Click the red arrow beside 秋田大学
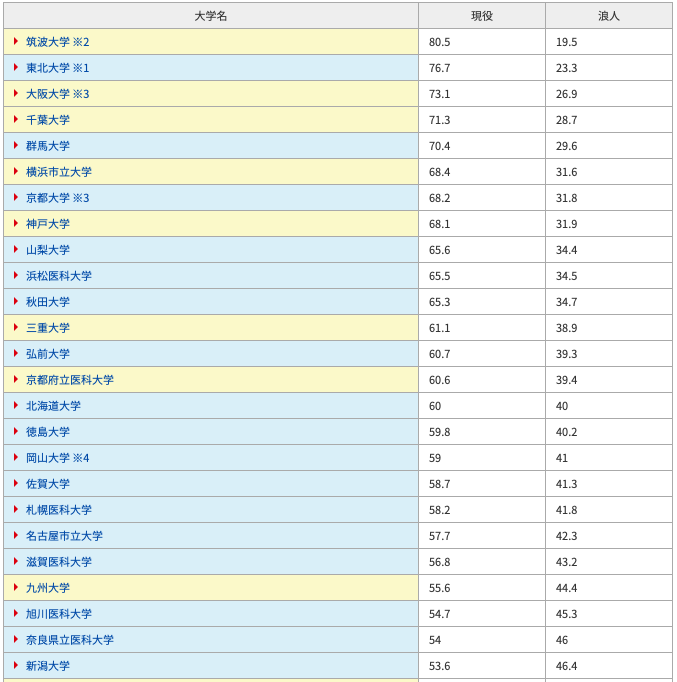Image resolution: width=677 pixels, height=682 pixels. click(16, 301)
